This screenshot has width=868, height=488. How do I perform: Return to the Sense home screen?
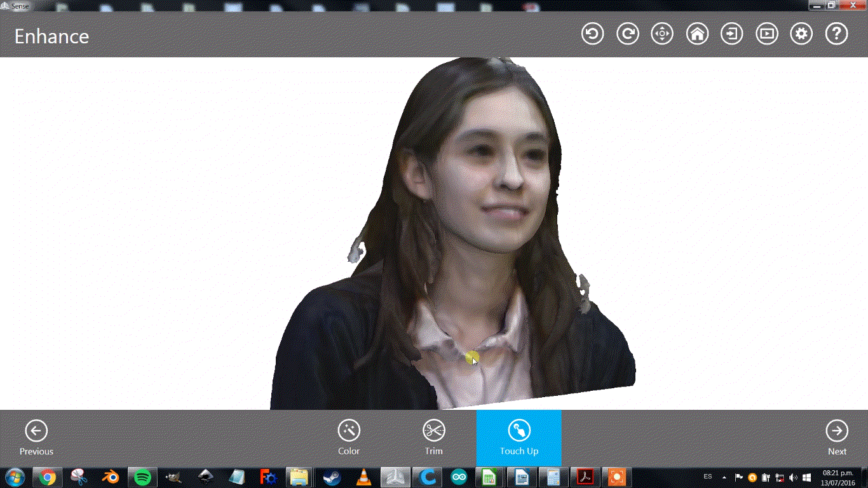pos(696,33)
